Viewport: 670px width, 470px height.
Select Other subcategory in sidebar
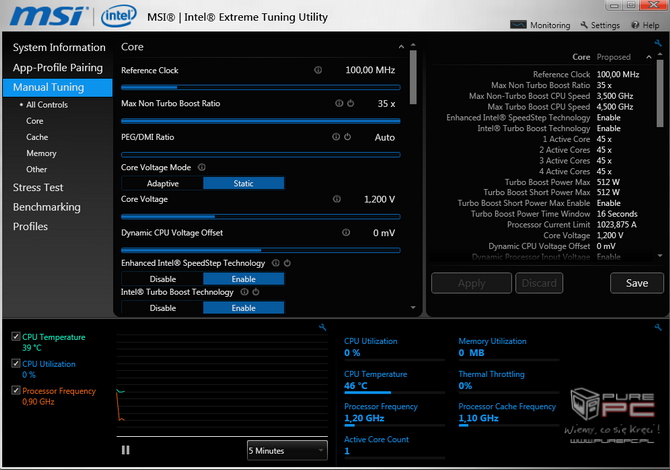click(x=36, y=170)
